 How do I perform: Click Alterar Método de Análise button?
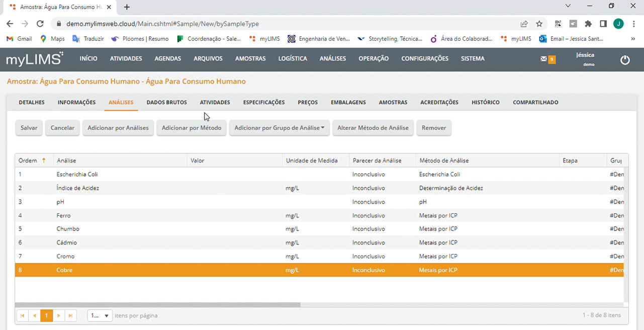click(x=373, y=128)
